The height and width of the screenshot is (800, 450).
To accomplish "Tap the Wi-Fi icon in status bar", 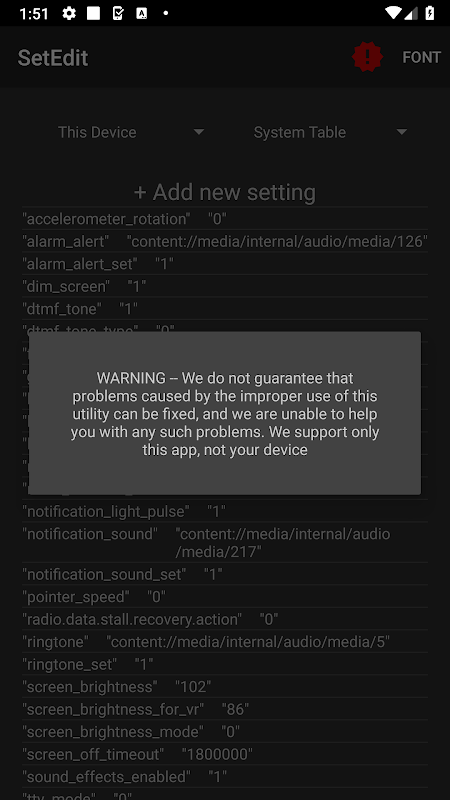I will coord(393,13).
